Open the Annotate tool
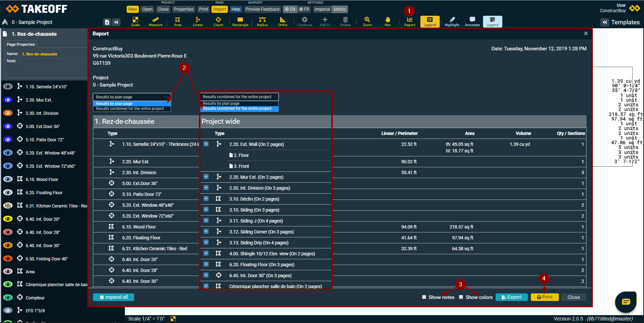Image resolution: width=644 pixels, height=323 pixels. click(472, 21)
